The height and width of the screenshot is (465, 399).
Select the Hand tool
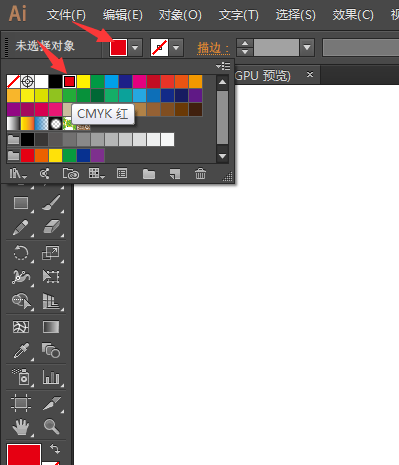coord(21,427)
